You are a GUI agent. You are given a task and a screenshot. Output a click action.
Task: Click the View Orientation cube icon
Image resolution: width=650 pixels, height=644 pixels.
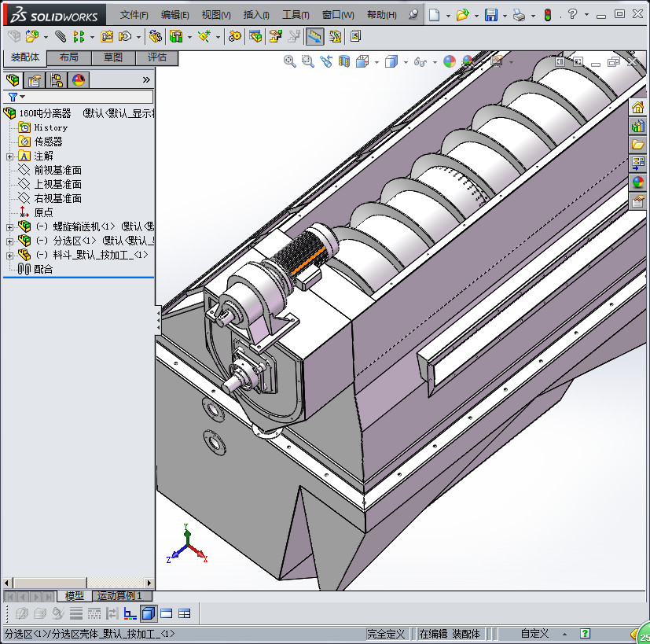point(362,61)
